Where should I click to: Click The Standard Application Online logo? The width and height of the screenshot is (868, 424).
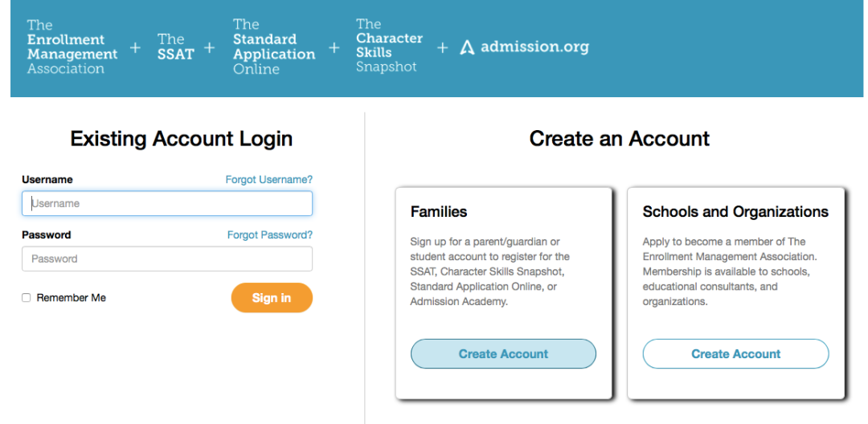pos(274,47)
